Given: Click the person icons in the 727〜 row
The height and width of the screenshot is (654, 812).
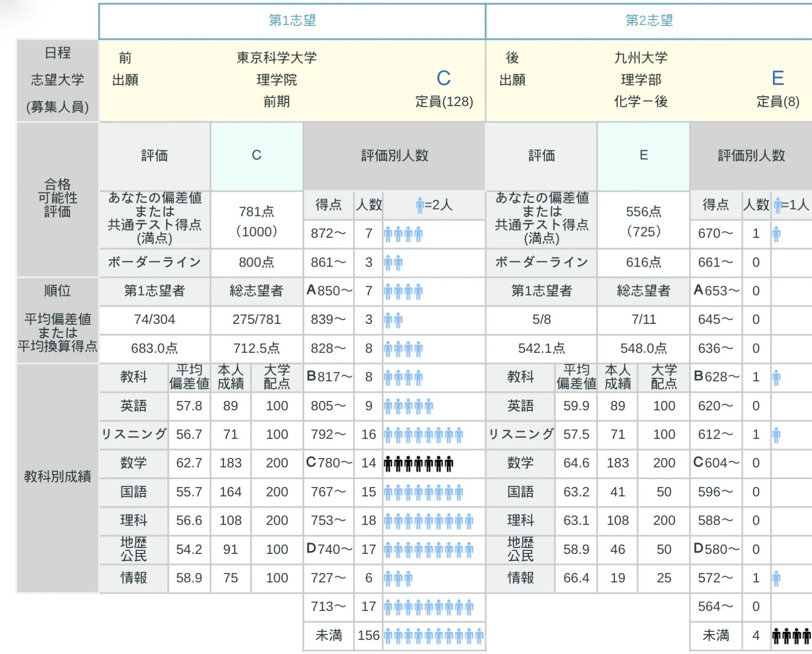Looking at the screenshot, I should pos(398,579).
